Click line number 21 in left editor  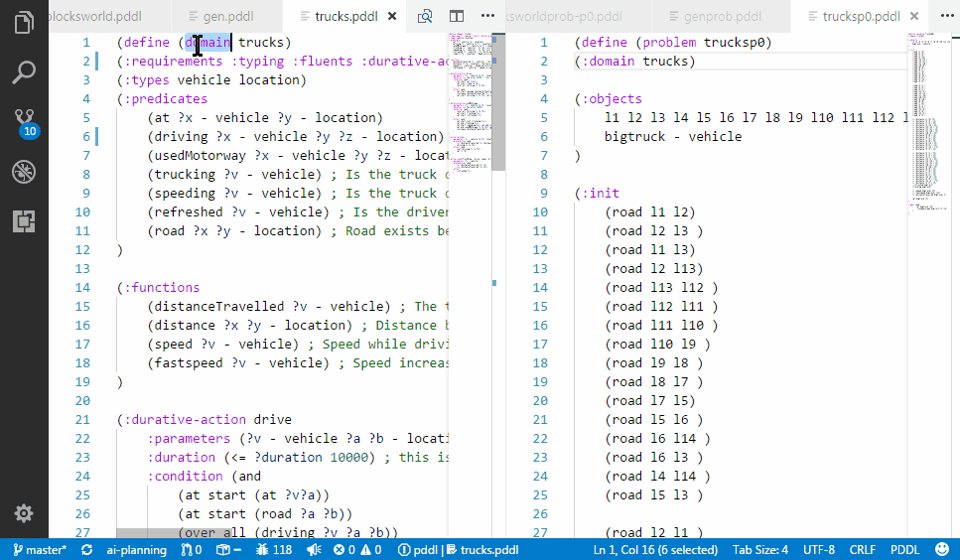tap(82, 419)
